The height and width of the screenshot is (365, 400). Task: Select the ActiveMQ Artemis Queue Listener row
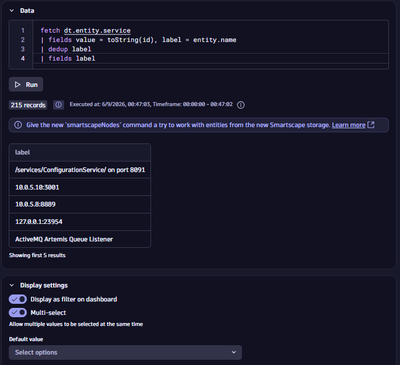coord(80,239)
